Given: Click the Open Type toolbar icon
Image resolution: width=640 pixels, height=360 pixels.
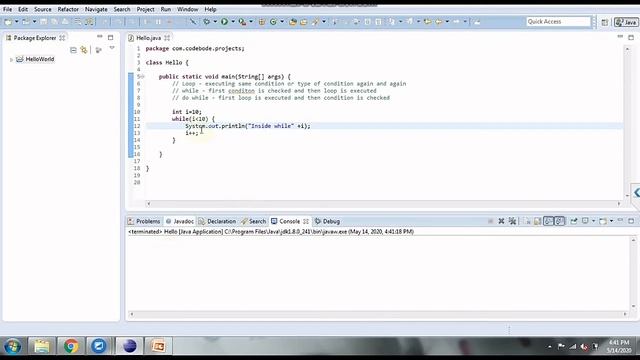Looking at the screenshot, I should [x=293, y=22].
